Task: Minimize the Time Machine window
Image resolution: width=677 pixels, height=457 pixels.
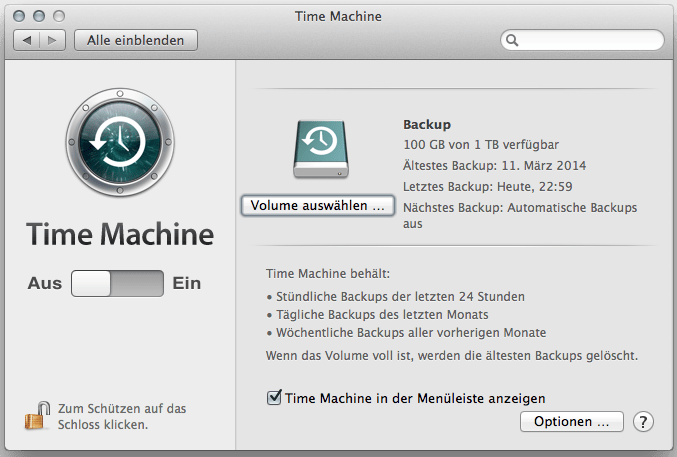Action: [39, 16]
